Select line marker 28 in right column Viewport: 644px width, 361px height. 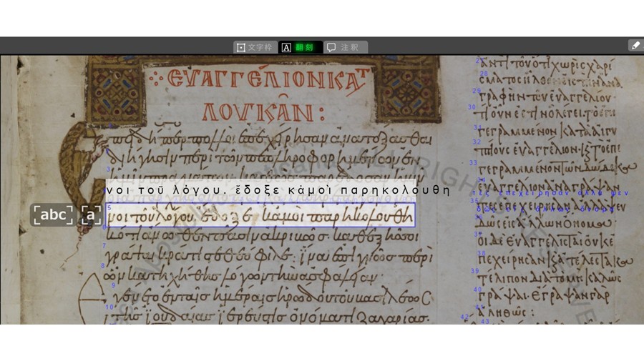484,73
